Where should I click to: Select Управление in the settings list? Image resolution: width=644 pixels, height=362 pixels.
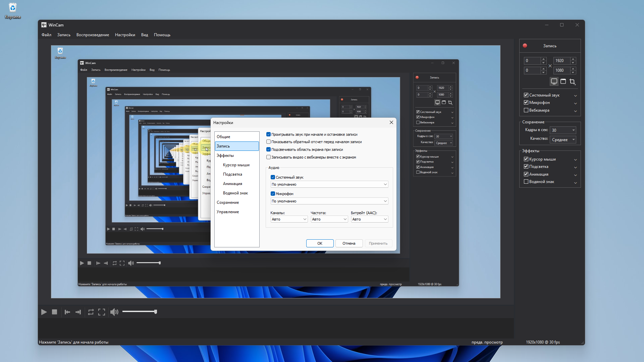[x=237, y=212]
